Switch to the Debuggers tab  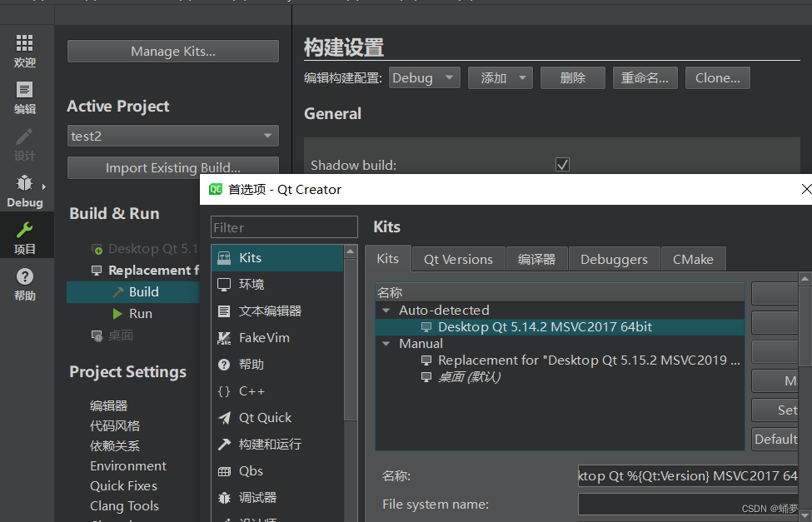click(x=614, y=259)
